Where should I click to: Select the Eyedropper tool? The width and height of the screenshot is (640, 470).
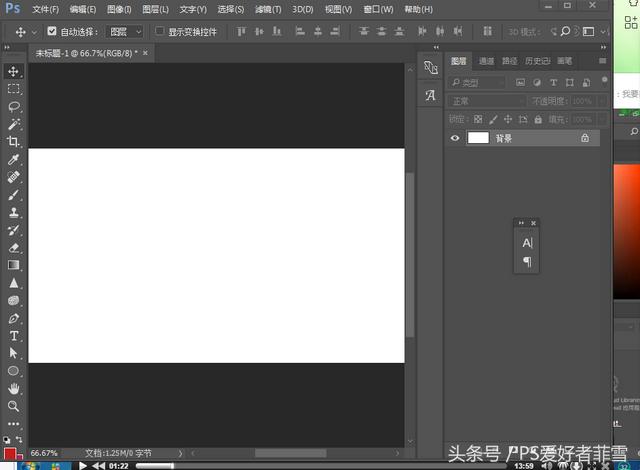14,160
